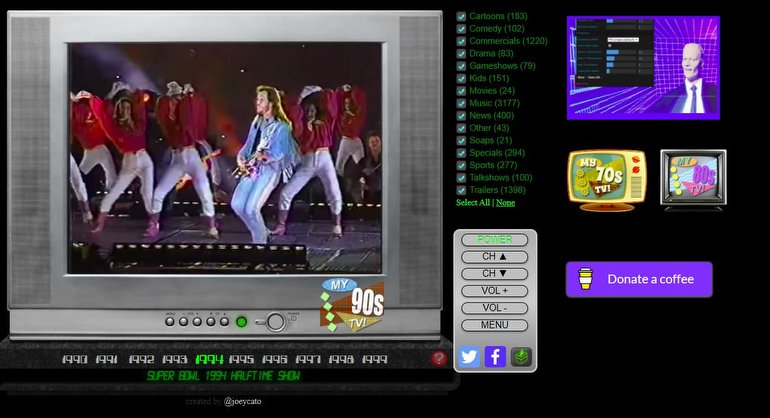The image size is (770, 418).
Task: Open the TV MENU button
Action: pyautogui.click(x=495, y=325)
